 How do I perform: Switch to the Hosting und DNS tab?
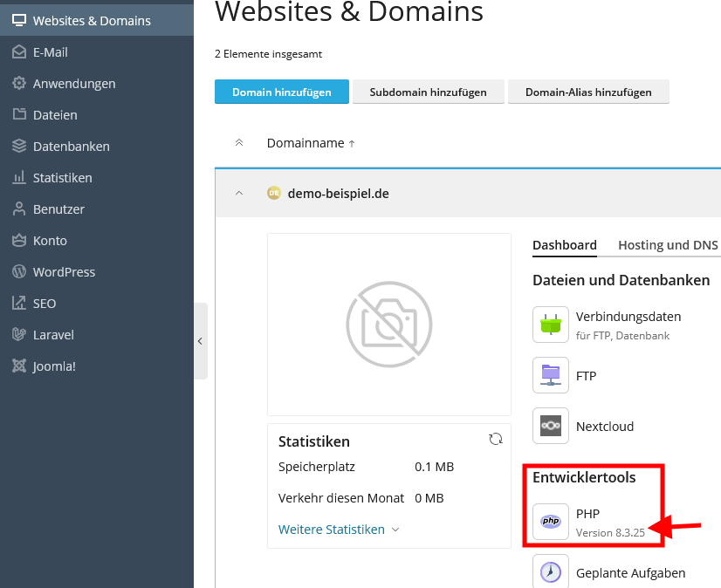click(668, 245)
